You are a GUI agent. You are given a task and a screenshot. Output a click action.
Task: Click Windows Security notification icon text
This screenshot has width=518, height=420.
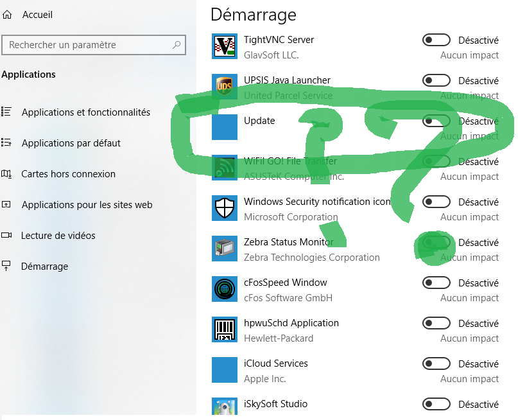click(317, 202)
